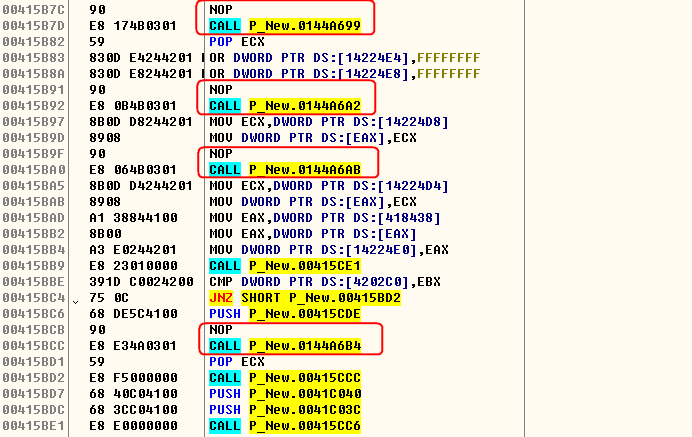Image resolution: width=692 pixels, height=437 pixels.
Task: Select MOV DWORD PTR DS:[14224E0],EAX instruction
Action: click(x=329, y=250)
